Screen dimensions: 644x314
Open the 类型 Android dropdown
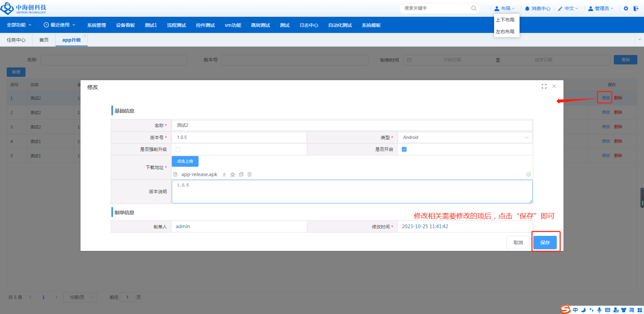tap(465, 138)
